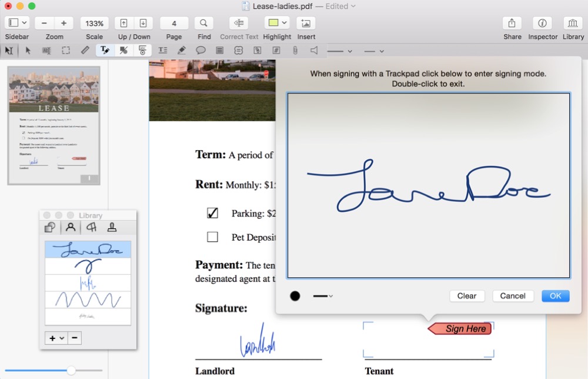Click the Correct Text tool
This screenshot has height=379, width=588.
pos(239,24)
